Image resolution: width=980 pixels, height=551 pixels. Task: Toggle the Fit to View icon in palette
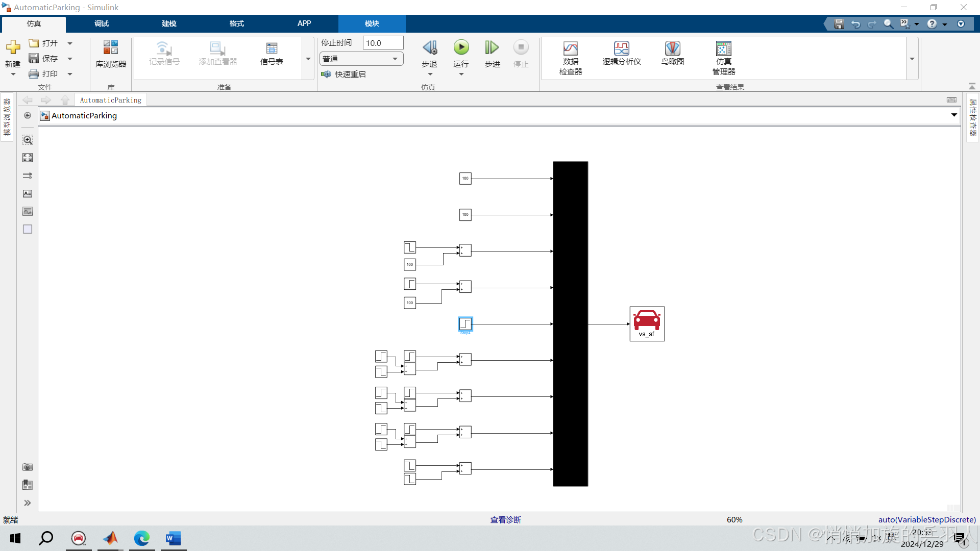click(x=28, y=158)
